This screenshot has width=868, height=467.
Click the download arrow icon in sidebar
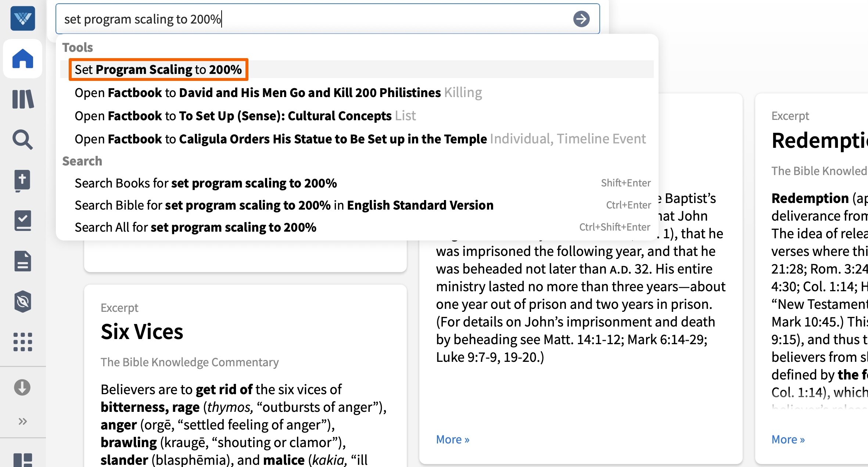point(23,388)
